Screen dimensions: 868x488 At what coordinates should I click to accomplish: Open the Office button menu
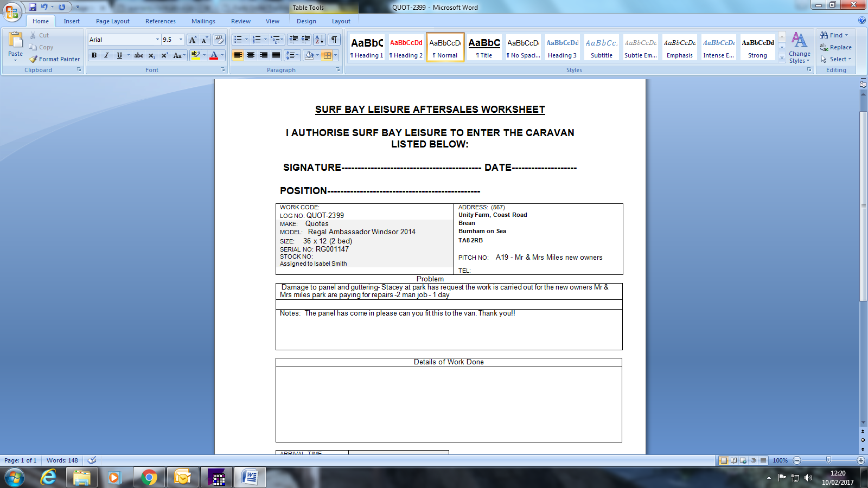click(11, 11)
